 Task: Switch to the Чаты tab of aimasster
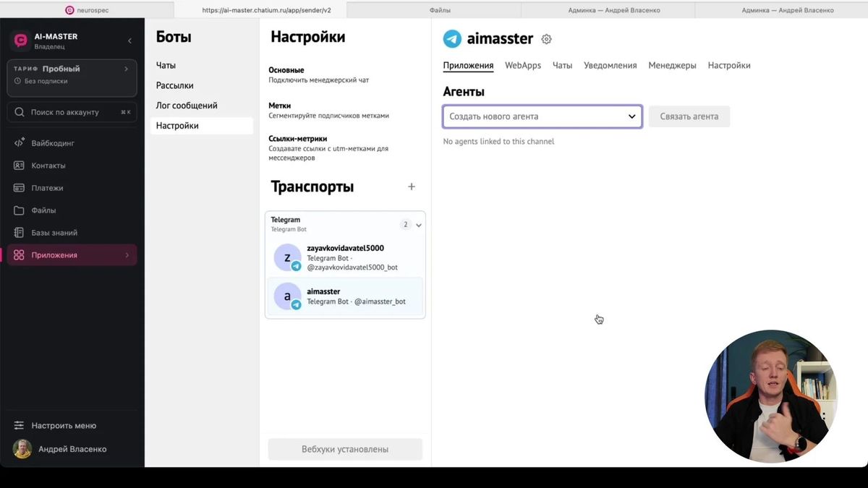tap(562, 65)
